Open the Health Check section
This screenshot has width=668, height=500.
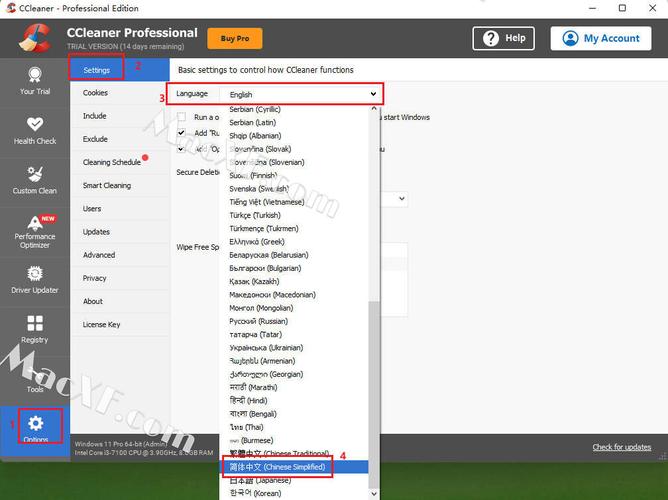(x=35, y=131)
